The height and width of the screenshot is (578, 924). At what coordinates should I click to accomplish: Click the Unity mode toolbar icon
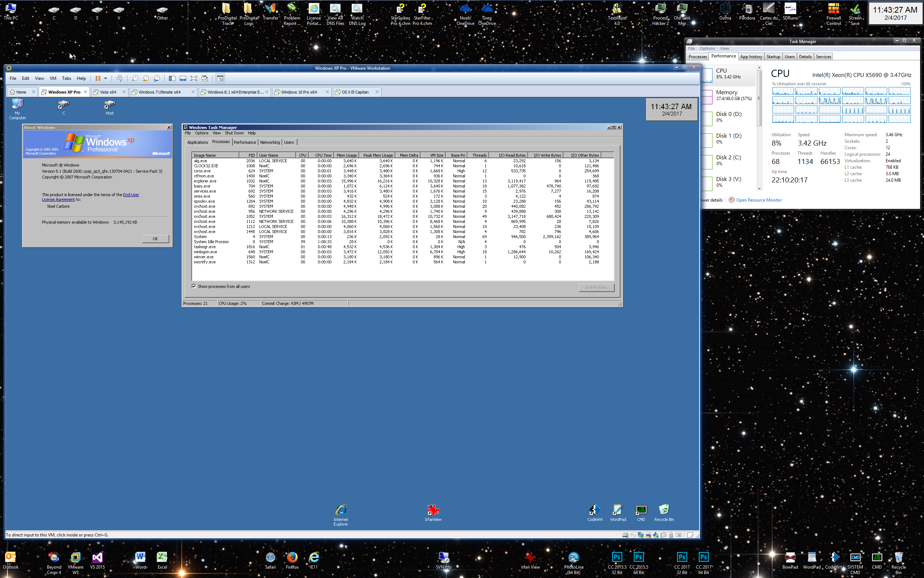205,78
